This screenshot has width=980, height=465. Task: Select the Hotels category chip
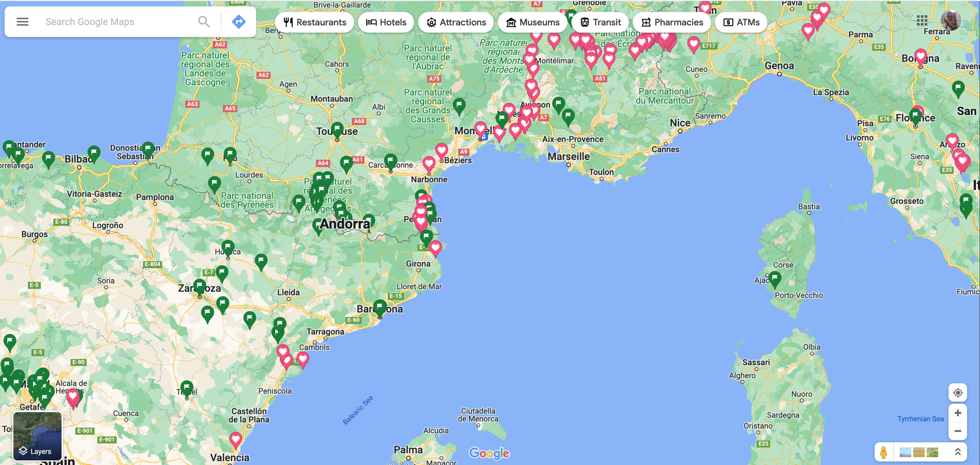pyautogui.click(x=386, y=22)
